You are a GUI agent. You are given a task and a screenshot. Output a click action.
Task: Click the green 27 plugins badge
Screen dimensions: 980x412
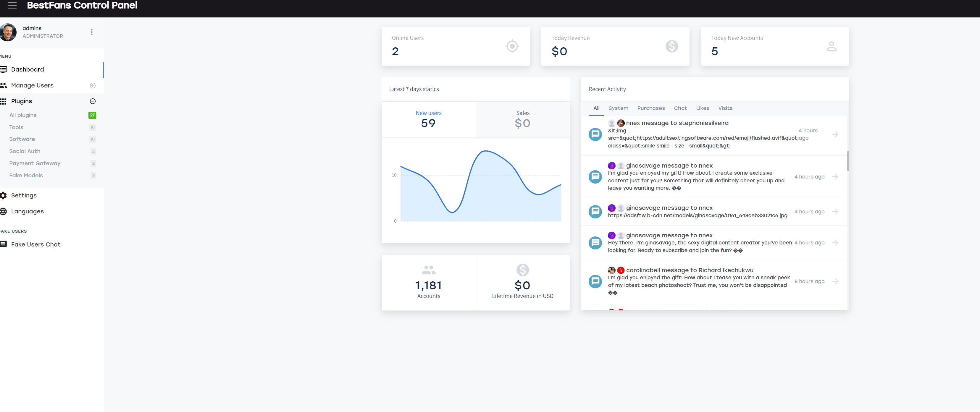pos(93,115)
